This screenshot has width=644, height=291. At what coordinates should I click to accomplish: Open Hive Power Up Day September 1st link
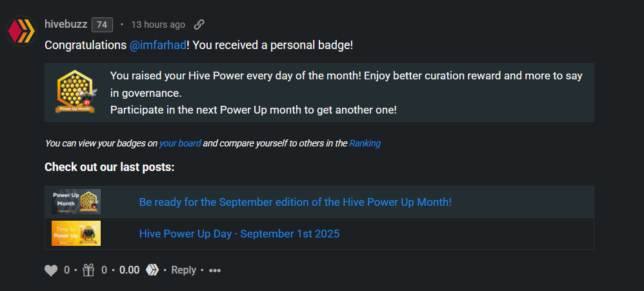point(239,234)
